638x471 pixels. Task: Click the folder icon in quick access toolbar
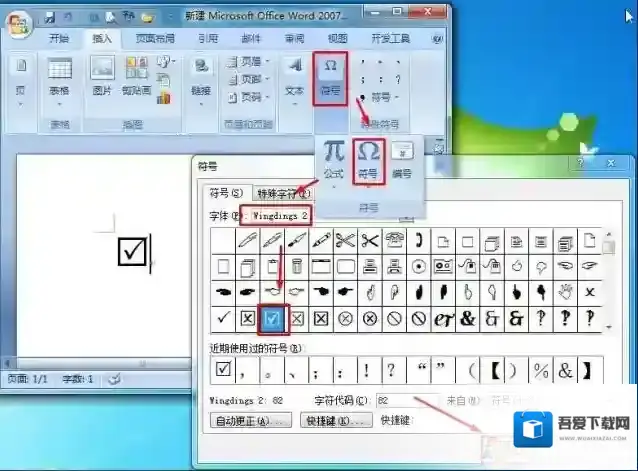[148, 17]
